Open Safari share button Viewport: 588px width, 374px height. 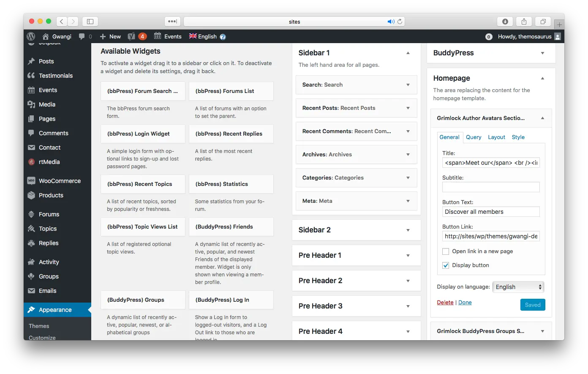[x=524, y=22]
